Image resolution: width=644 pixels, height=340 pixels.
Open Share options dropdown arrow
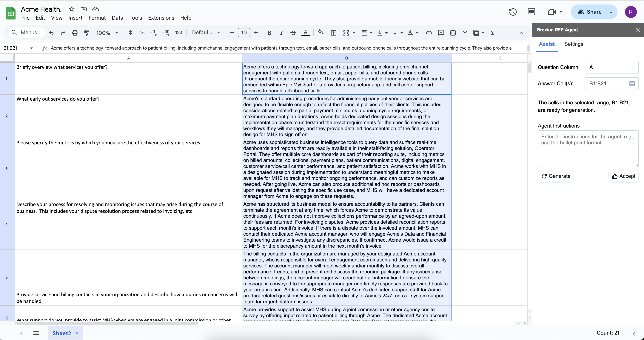coord(611,12)
